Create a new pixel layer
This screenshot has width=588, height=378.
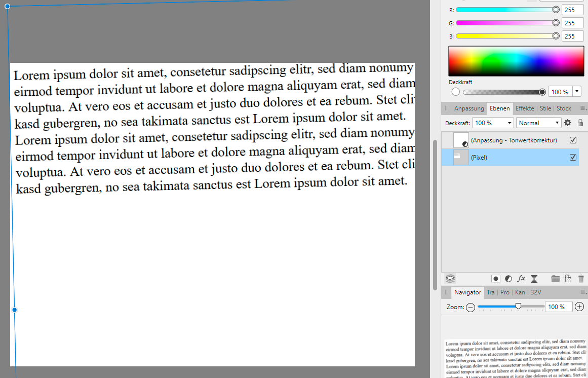(x=568, y=278)
